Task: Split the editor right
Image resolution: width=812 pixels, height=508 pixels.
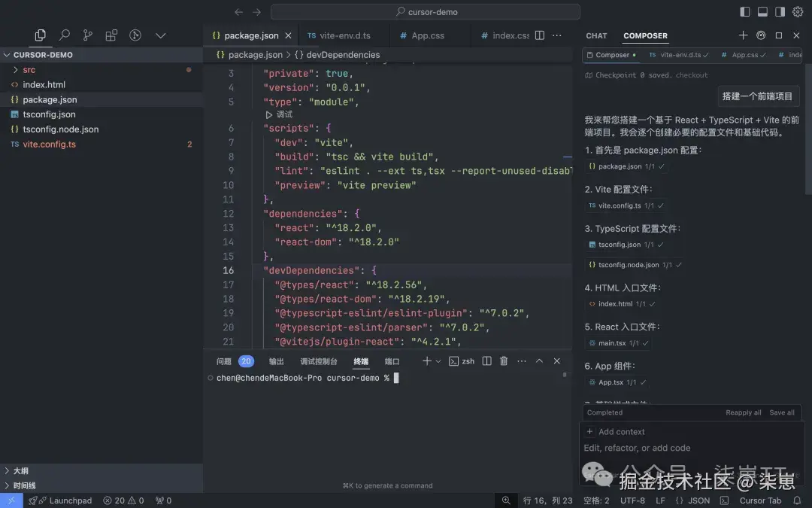Action: 540,35
